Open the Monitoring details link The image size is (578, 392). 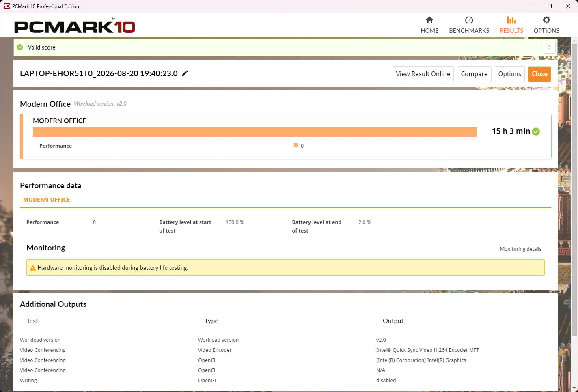520,249
